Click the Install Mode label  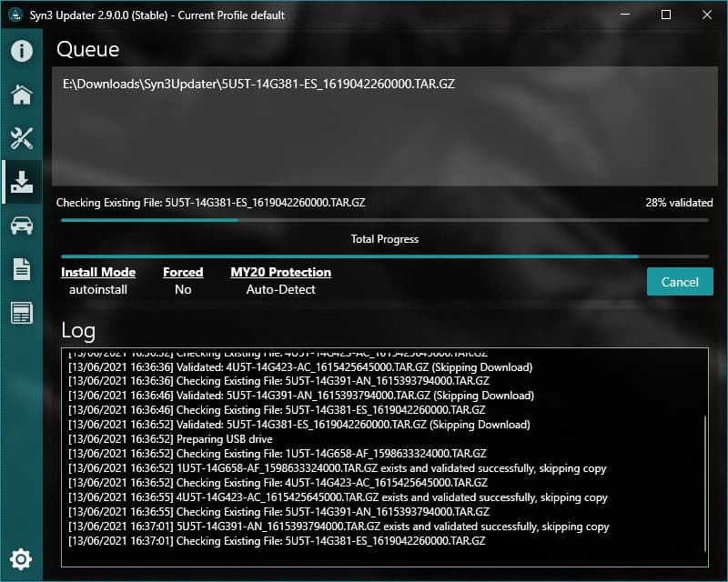coord(98,272)
